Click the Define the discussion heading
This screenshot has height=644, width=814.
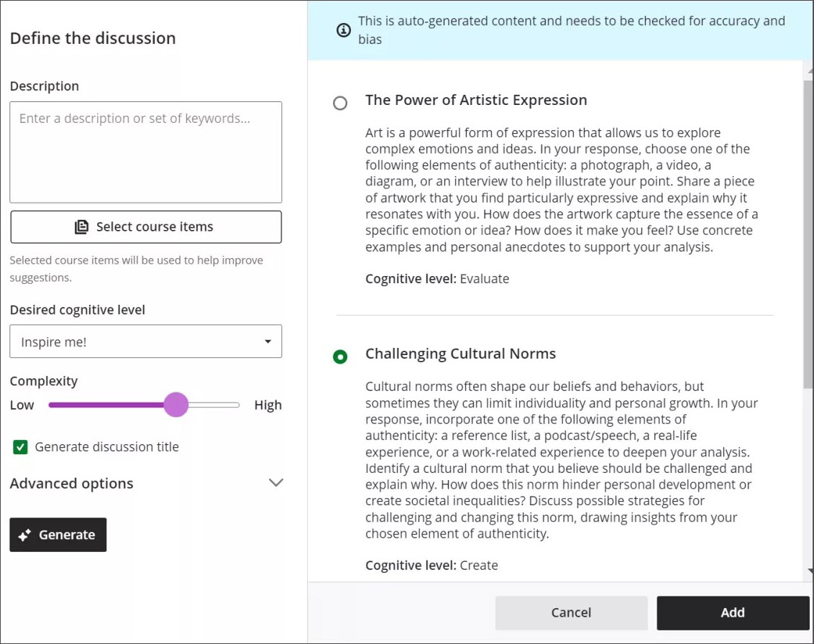click(x=93, y=38)
